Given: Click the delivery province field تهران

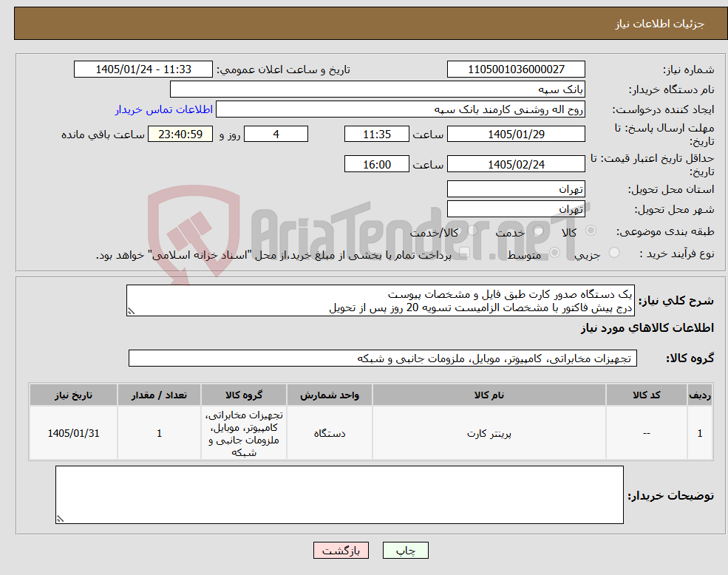Looking at the screenshot, I should pyautogui.click(x=516, y=189).
